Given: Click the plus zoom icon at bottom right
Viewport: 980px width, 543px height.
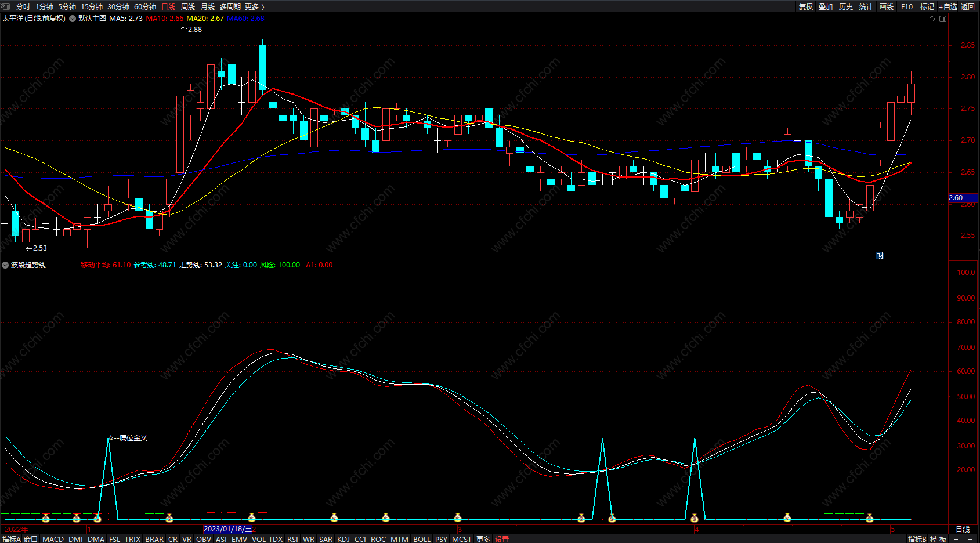Looking at the screenshot, I should point(956,539).
